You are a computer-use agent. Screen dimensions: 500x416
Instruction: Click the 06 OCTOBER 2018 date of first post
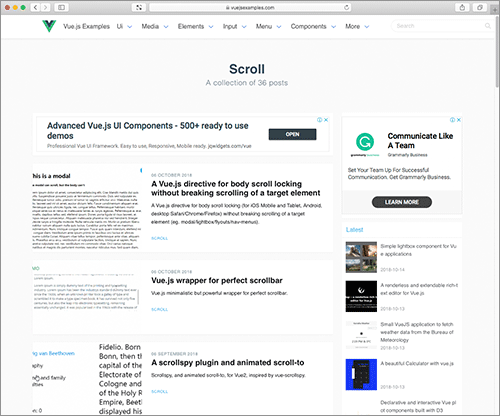coord(171,175)
